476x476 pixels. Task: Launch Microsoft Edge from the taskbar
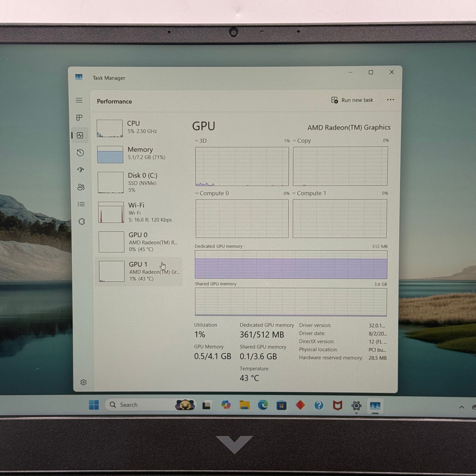263,405
